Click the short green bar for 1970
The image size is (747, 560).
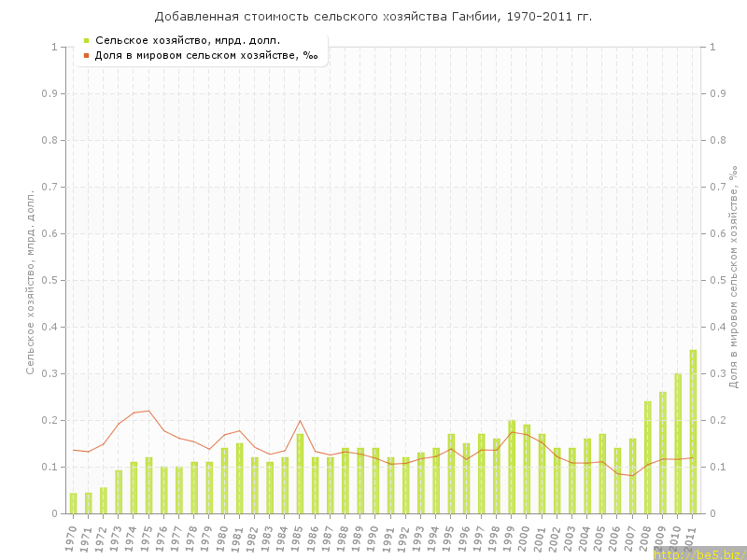click(73, 503)
